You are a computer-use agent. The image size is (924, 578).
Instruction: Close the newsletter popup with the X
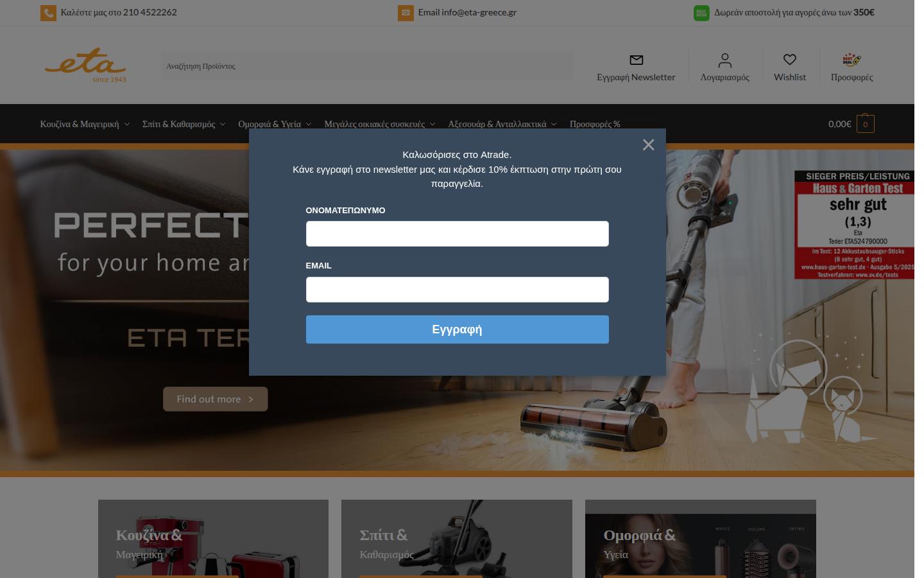[648, 145]
